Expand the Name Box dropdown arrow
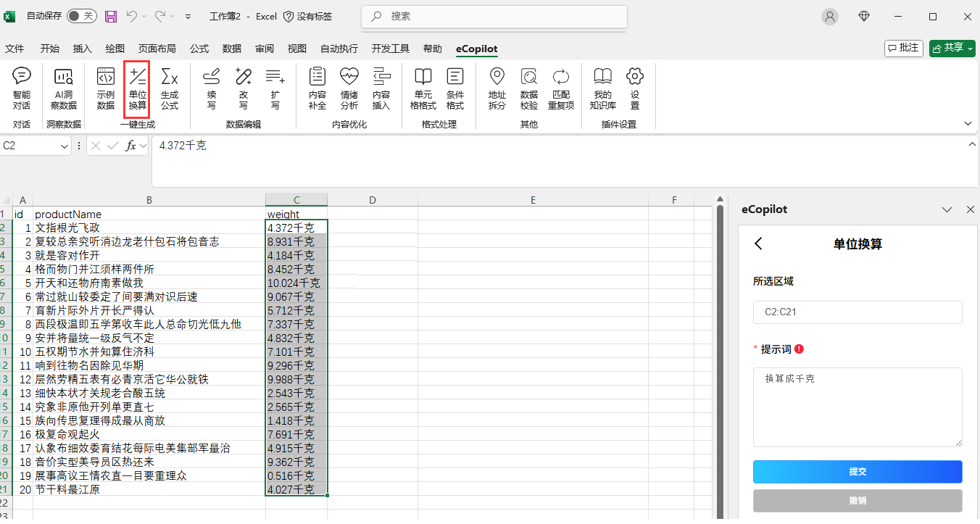980x524 pixels. (x=64, y=146)
